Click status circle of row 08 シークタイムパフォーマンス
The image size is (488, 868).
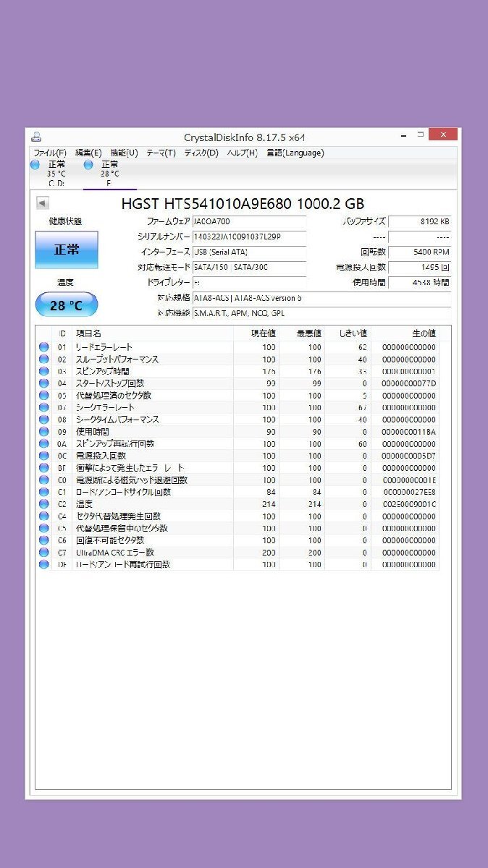coord(44,420)
